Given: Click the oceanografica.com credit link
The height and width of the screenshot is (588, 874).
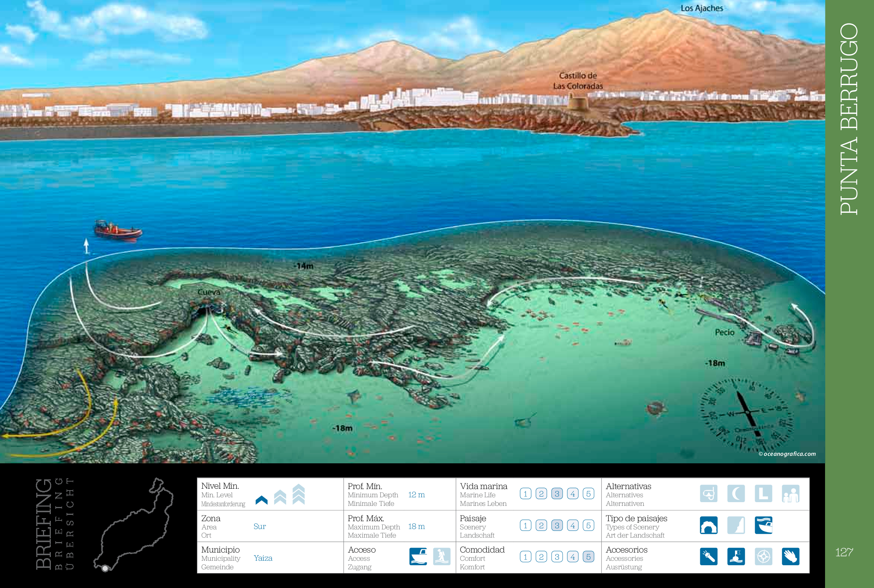Looking at the screenshot, I should pyautogui.click(x=787, y=454).
